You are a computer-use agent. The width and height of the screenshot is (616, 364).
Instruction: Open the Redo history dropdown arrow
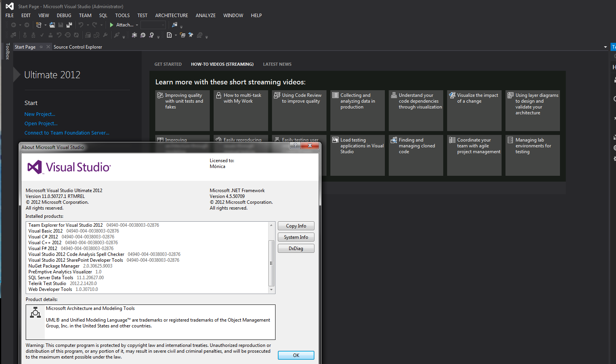coord(101,25)
